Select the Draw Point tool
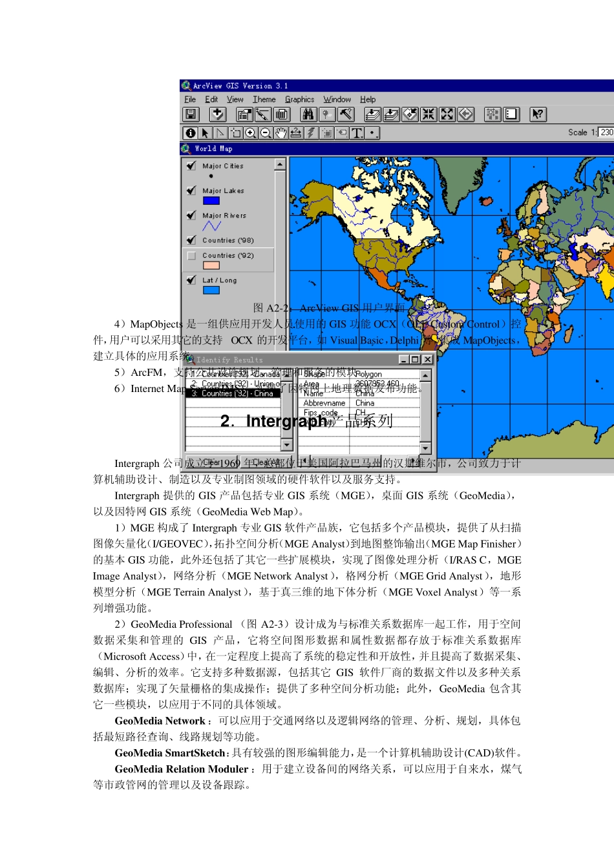This screenshot has height=868, width=614. tap(372, 133)
